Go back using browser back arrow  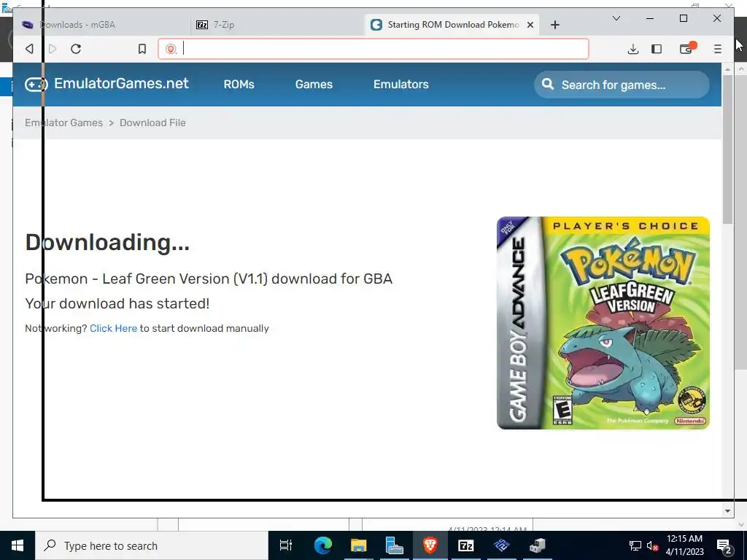tap(29, 49)
